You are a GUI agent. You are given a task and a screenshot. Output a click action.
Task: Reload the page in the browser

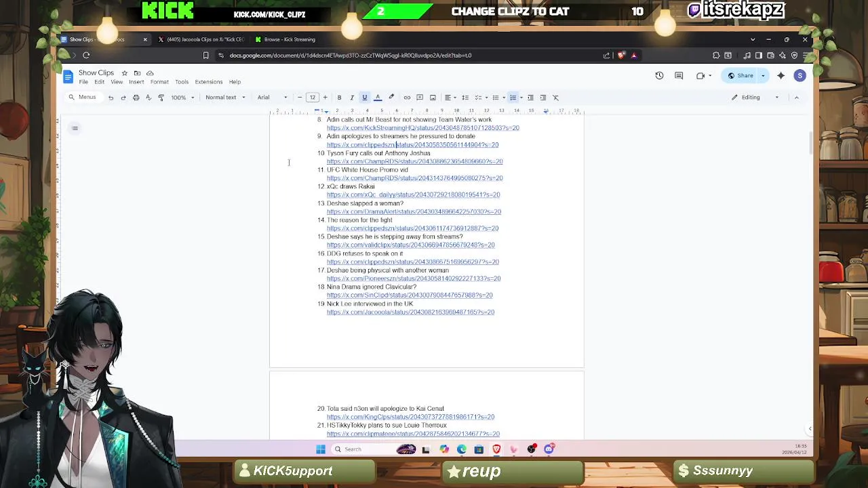pos(86,56)
